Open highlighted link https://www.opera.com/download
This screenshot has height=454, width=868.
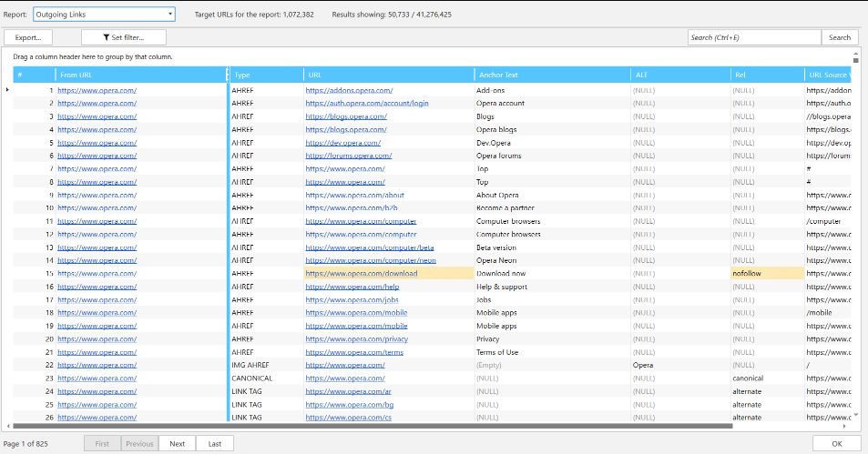tap(362, 274)
